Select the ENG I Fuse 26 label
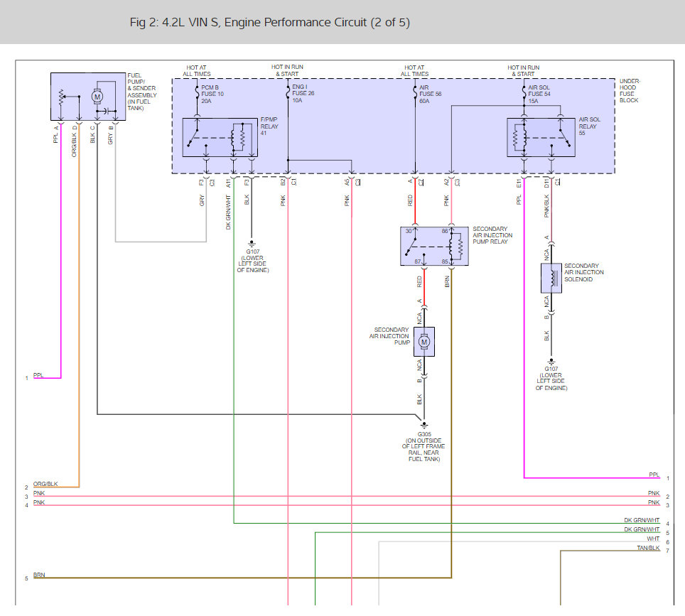Screen dimensions: 685x616 point(305,92)
